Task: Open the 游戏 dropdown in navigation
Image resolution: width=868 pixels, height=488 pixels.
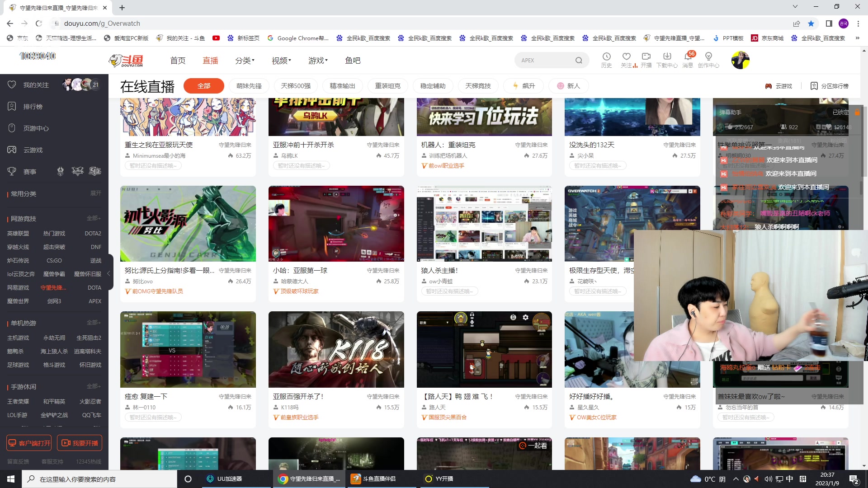Action: tap(318, 60)
